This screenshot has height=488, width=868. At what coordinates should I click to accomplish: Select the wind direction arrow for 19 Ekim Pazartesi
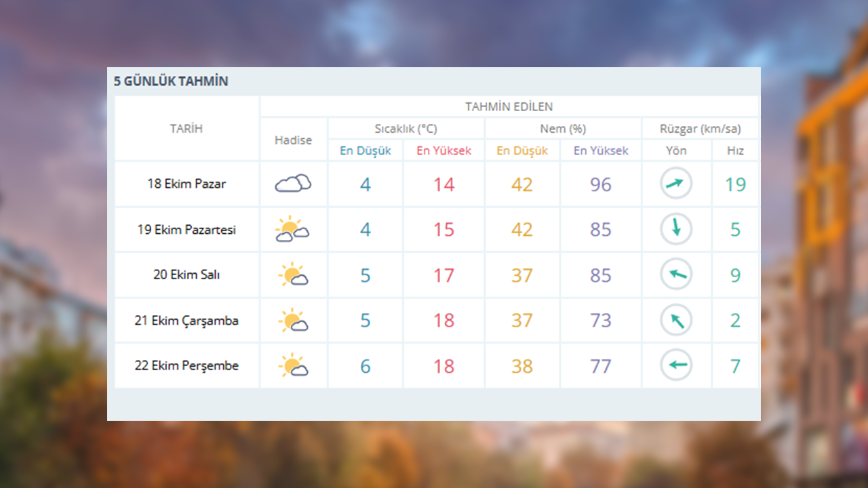[676, 230]
